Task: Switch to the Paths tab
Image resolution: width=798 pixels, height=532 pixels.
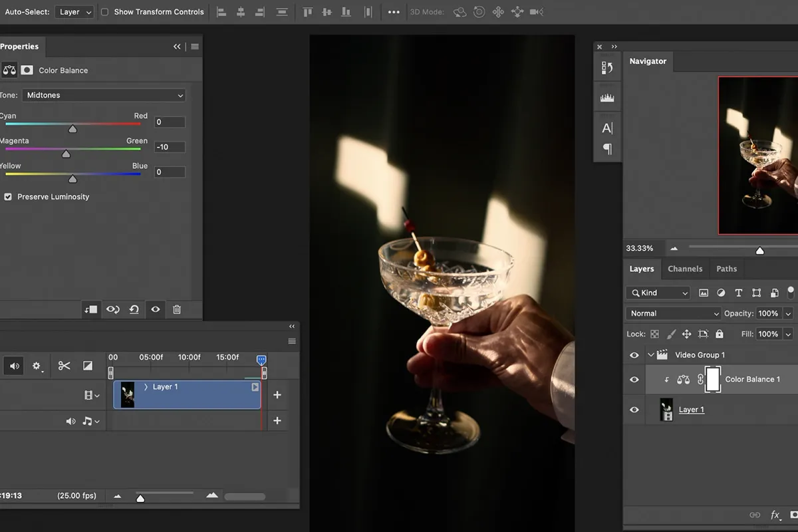Action: (726, 269)
